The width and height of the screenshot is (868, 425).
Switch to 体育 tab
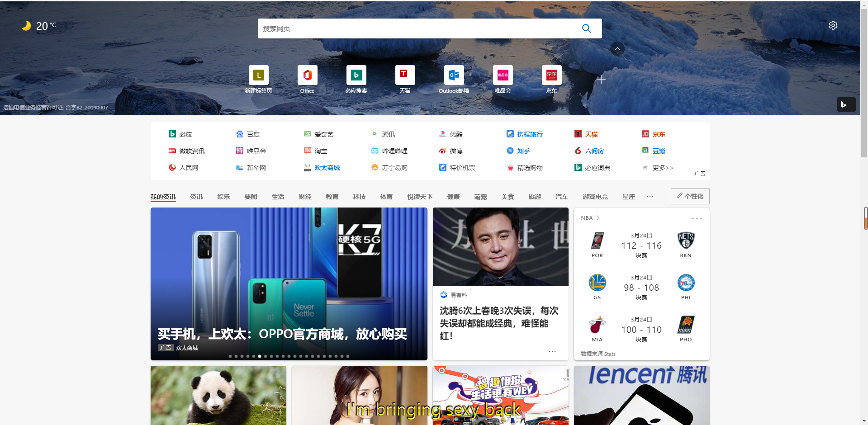(x=386, y=197)
